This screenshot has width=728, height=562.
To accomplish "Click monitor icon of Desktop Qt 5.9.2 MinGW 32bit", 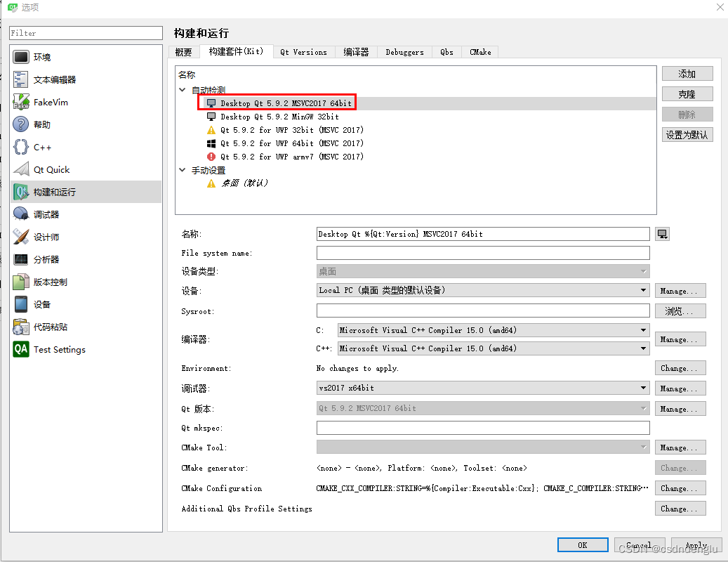I will (x=211, y=117).
